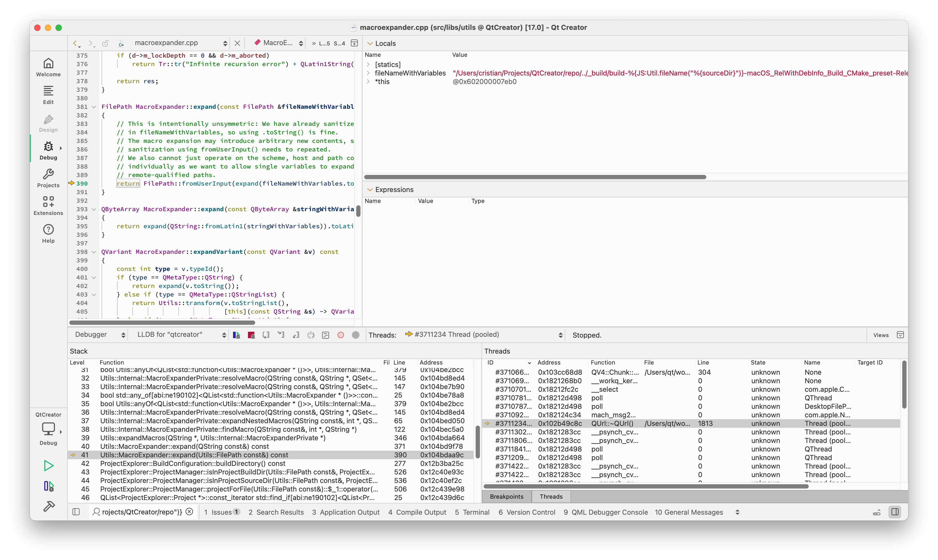Open the Application Output pane
Image resolution: width=938 pixels, height=560 pixels.
pyautogui.click(x=346, y=513)
